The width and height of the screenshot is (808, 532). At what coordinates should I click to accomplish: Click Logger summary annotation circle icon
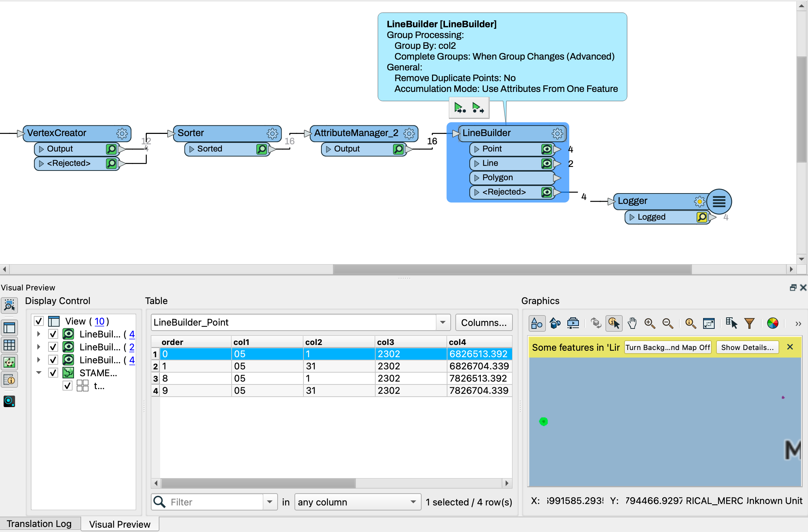tap(719, 201)
